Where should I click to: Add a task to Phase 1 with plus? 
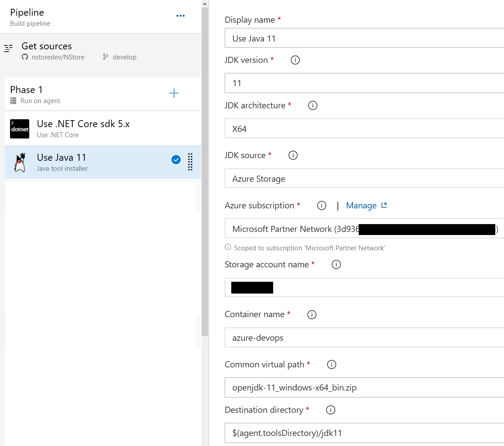(x=174, y=93)
